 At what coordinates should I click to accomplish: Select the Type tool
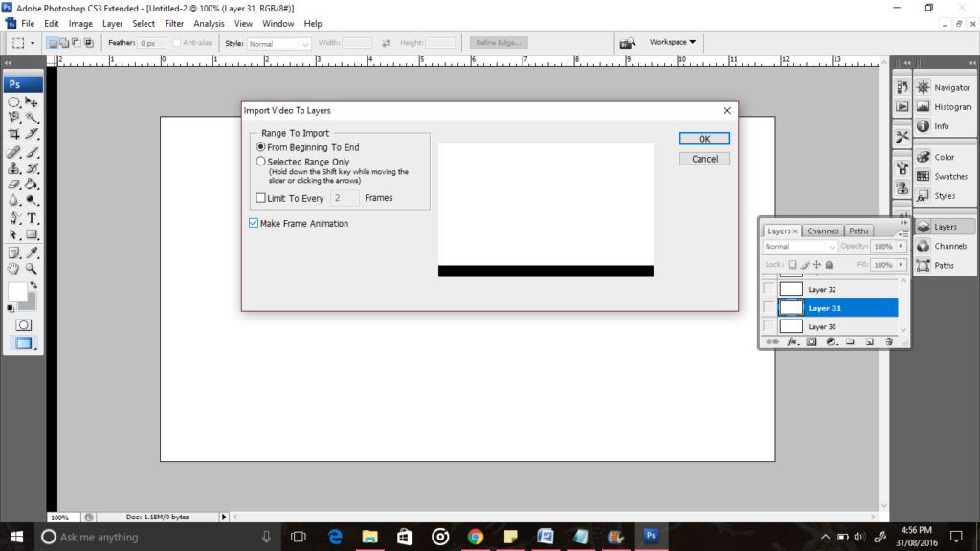pos(32,219)
